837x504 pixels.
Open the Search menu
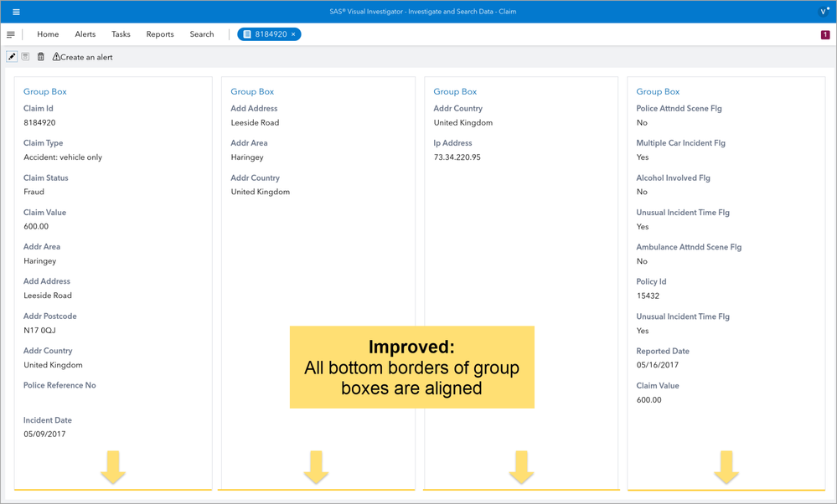point(202,34)
